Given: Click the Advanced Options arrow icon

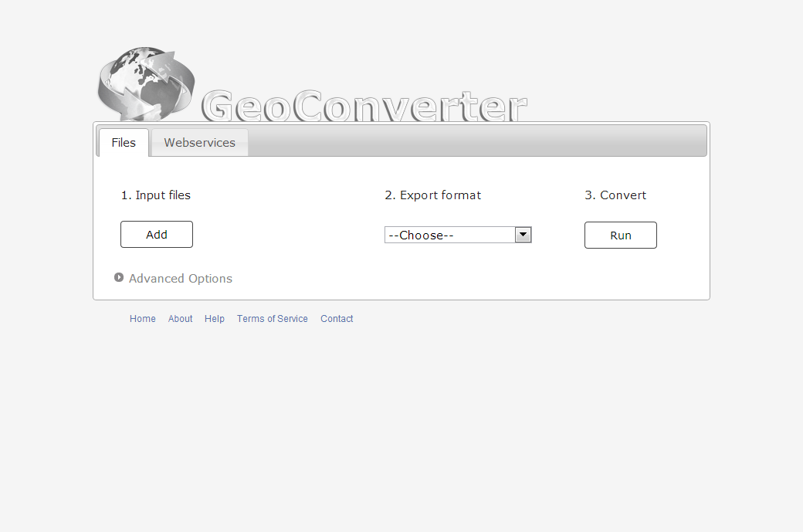Looking at the screenshot, I should (x=119, y=277).
